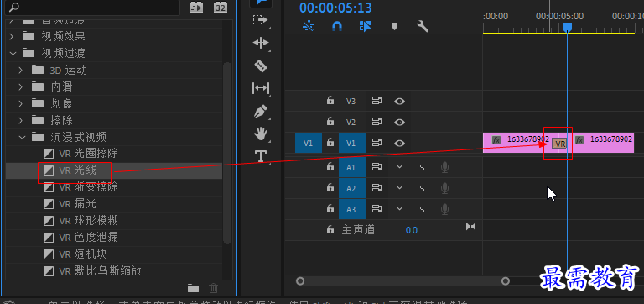
Task: Mute the A1 audio track
Action: click(x=399, y=167)
